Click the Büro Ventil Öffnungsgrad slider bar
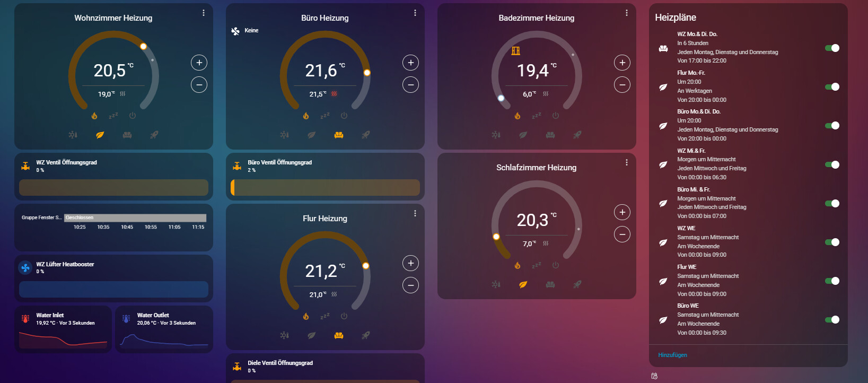This screenshot has height=383, width=868. [325, 187]
